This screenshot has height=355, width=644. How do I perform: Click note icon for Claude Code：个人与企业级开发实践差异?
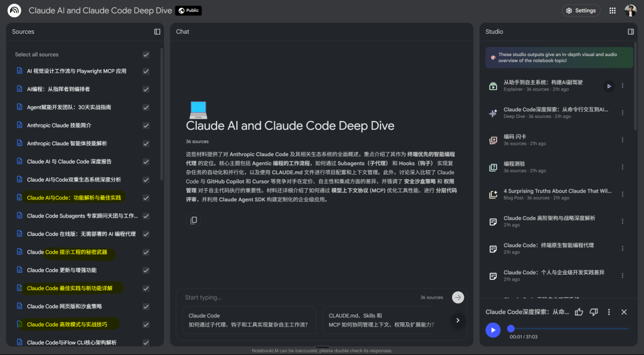[x=493, y=276]
